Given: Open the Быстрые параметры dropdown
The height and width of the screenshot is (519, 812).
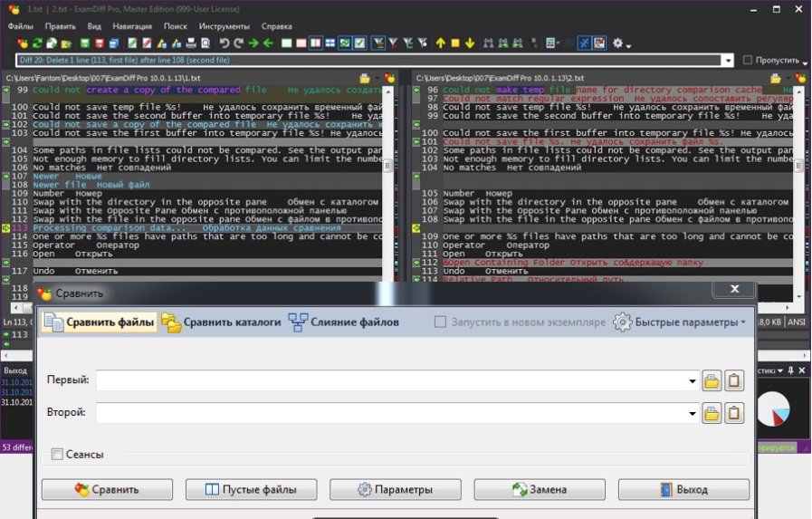Looking at the screenshot, I should tap(680, 322).
